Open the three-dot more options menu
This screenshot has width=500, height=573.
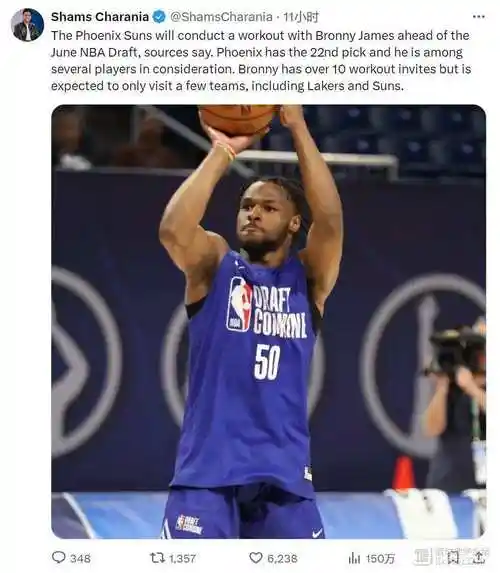[x=478, y=17]
